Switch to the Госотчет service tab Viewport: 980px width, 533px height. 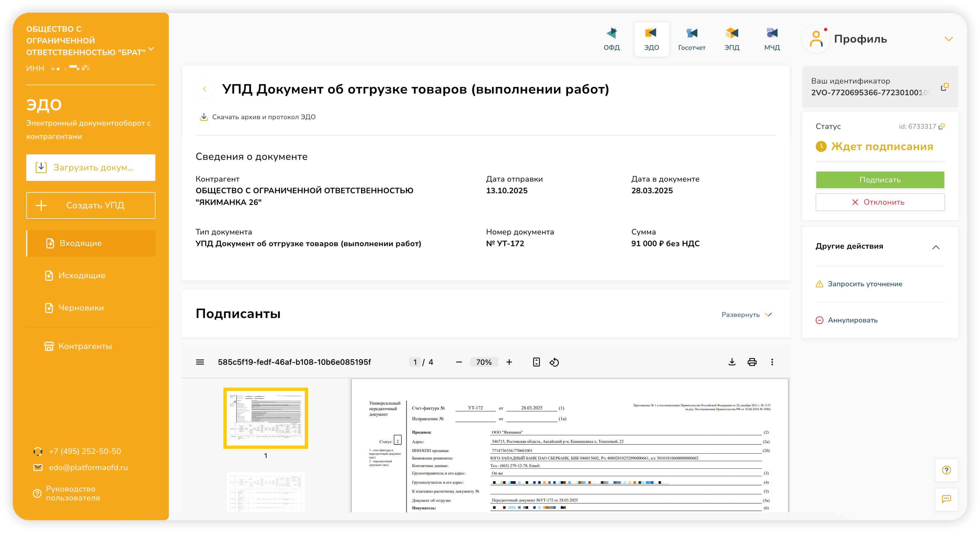click(691, 39)
